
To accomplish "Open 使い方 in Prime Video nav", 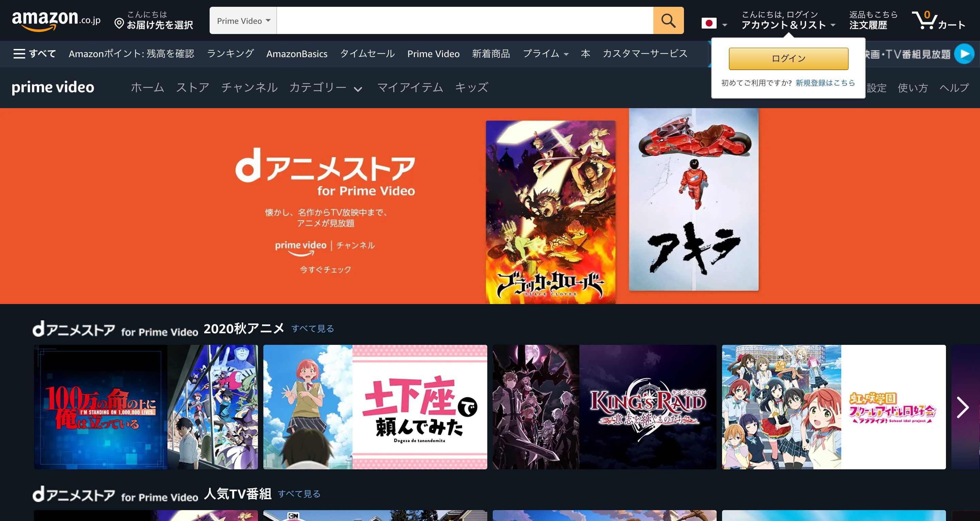I will (x=913, y=88).
